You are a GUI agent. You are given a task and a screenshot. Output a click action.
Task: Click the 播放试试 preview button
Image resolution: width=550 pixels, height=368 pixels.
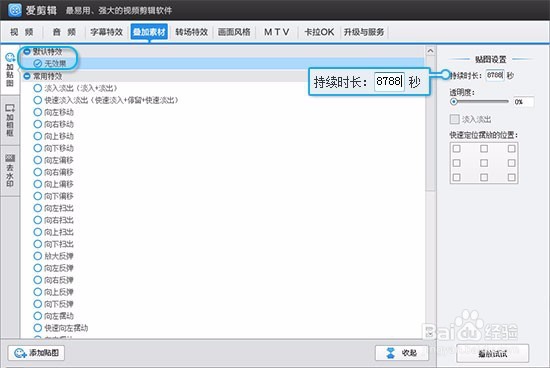(x=492, y=354)
